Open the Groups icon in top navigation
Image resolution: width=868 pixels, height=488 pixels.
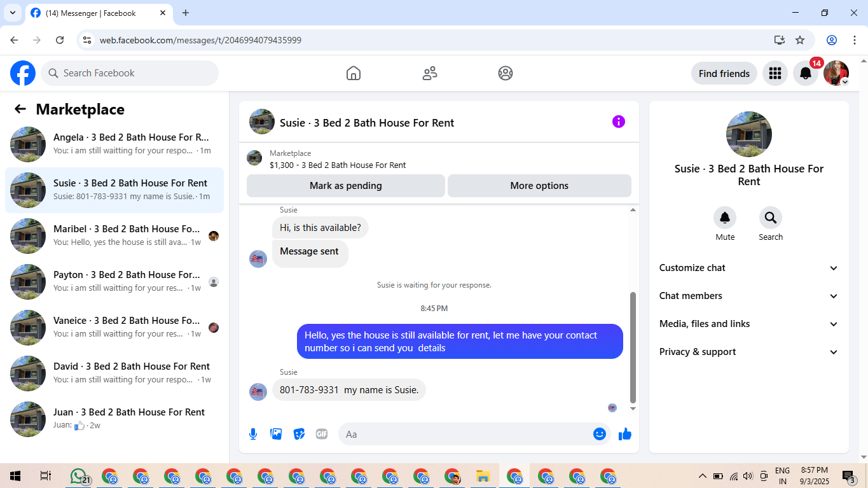pos(506,73)
